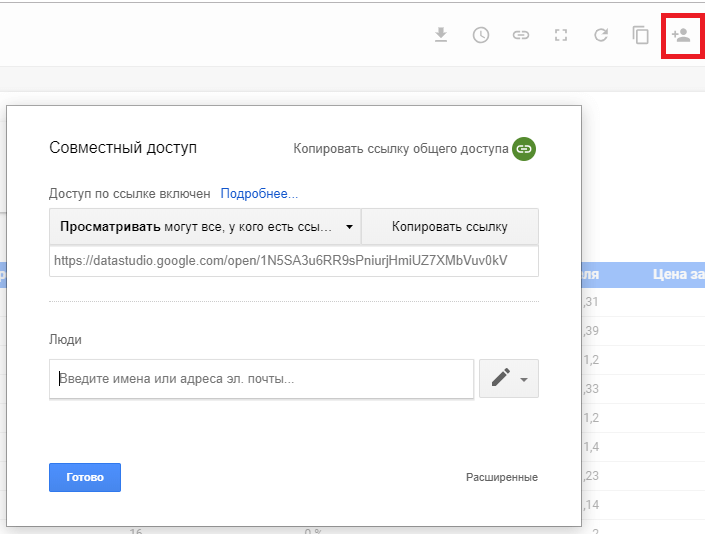Click the download report icon
The width and height of the screenshot is (705, 534).
441,35
